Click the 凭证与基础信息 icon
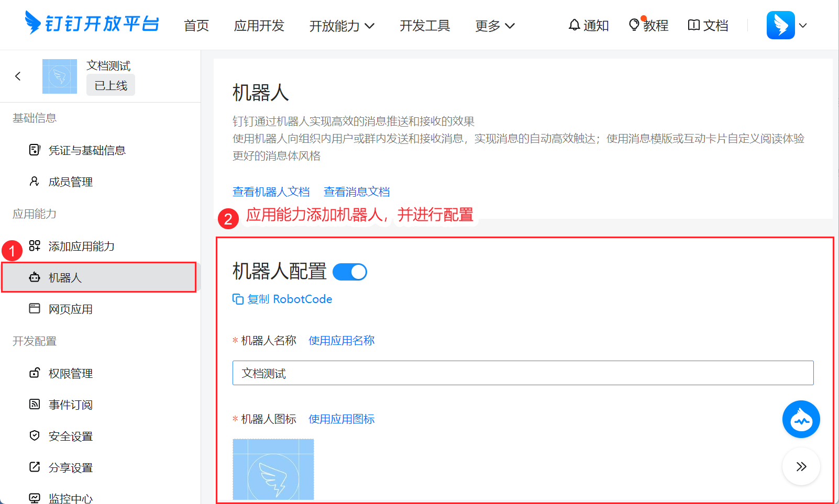 (x=35, y=150)
